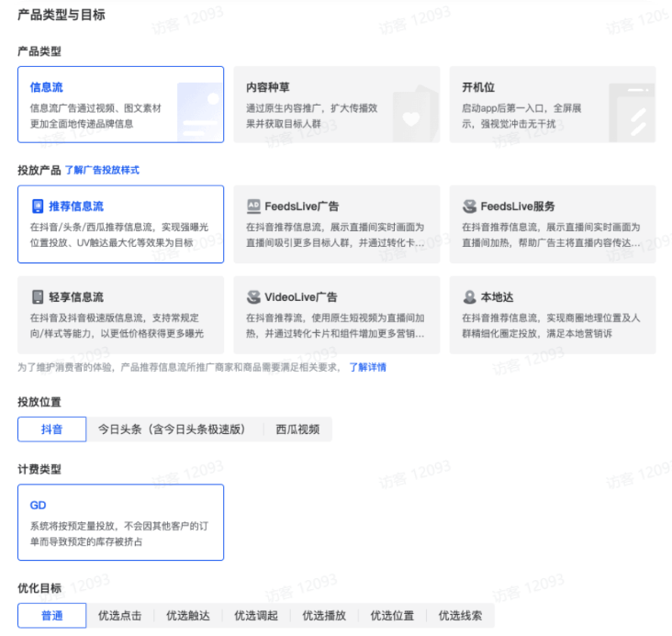Click the FeedsLive服务 icon
Screen dimensions: 672x636
[x=470, y=206]
